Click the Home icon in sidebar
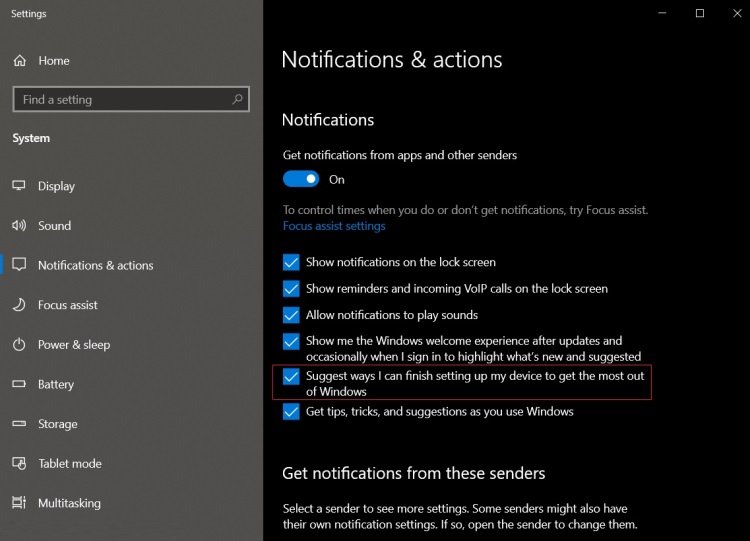This screenshot has width=750, height=541. pos(20,61)
